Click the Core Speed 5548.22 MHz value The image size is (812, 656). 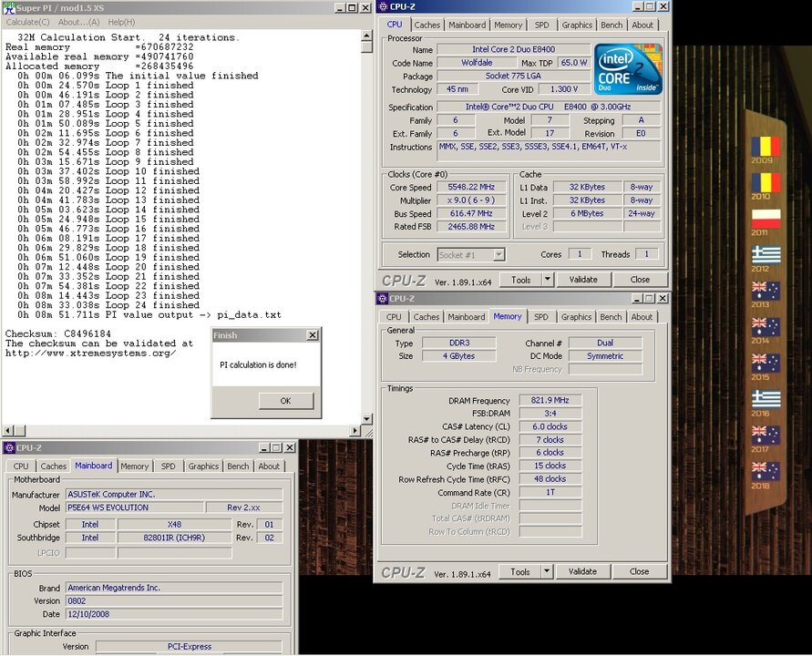[x=471, y=187]
